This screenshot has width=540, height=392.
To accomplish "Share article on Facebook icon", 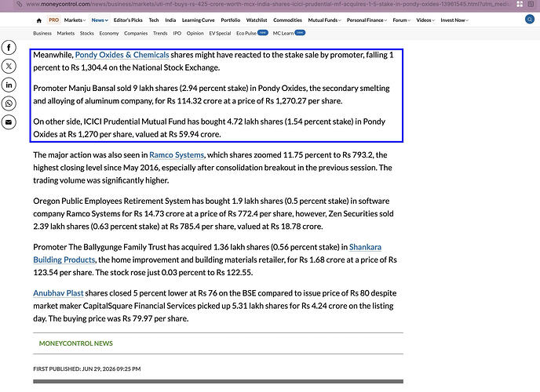I will [9, 48].
